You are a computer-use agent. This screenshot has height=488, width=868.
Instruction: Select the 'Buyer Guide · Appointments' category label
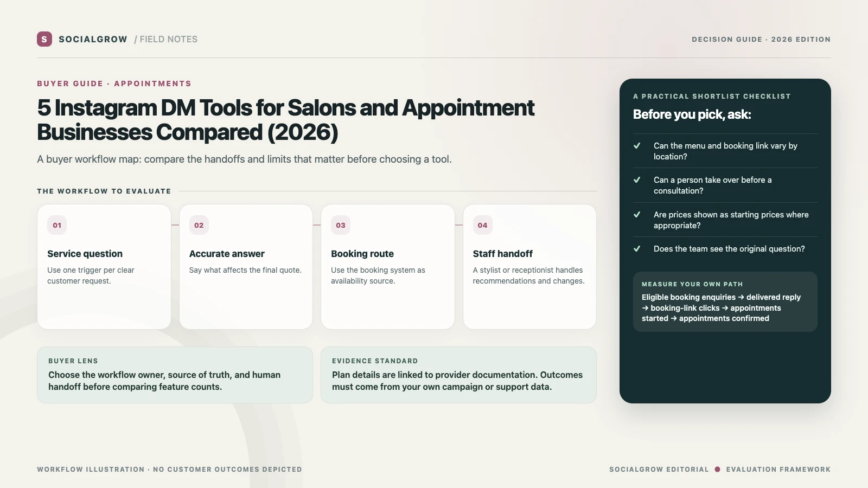(114, 84)
